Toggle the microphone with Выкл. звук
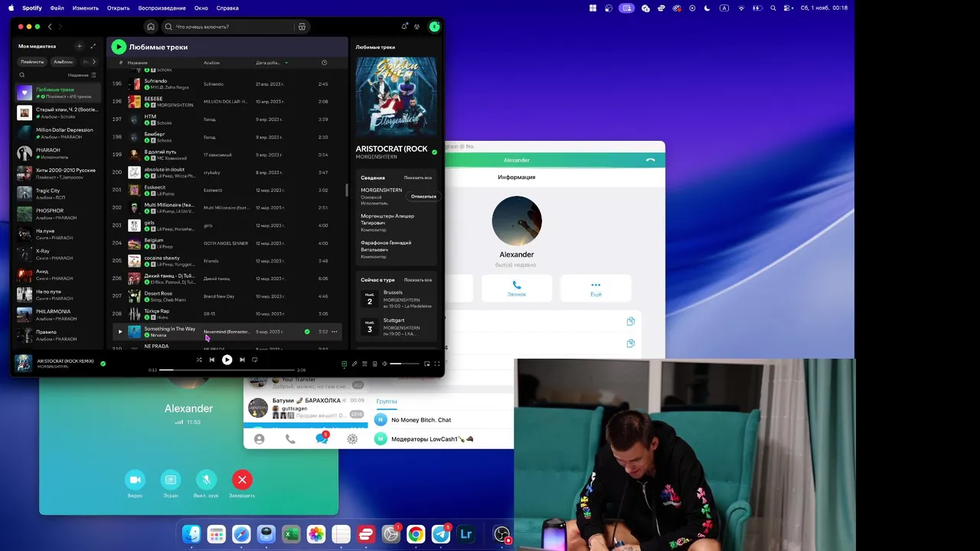Screen dimensions: 980x551 pos(205,480)
